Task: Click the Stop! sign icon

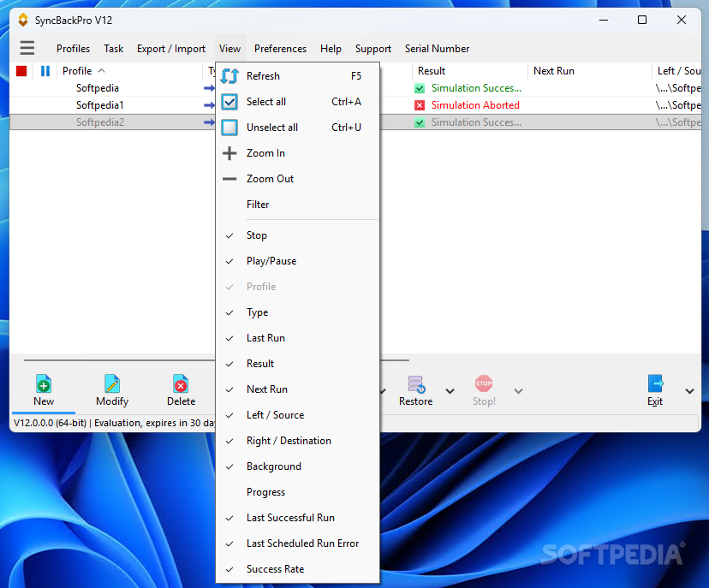Action: coord(483,383)
